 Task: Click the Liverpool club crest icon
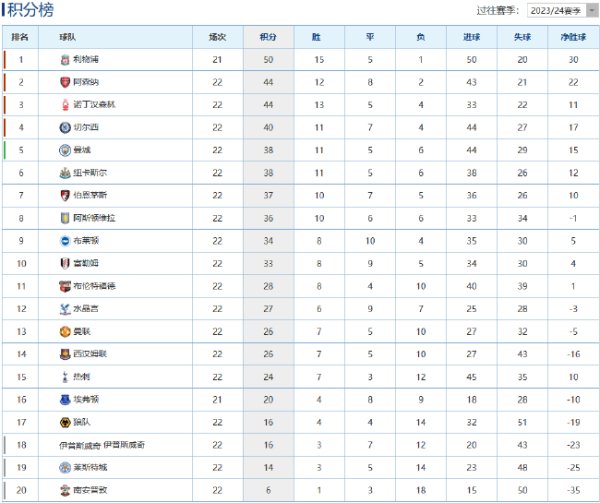coord(65,60)
